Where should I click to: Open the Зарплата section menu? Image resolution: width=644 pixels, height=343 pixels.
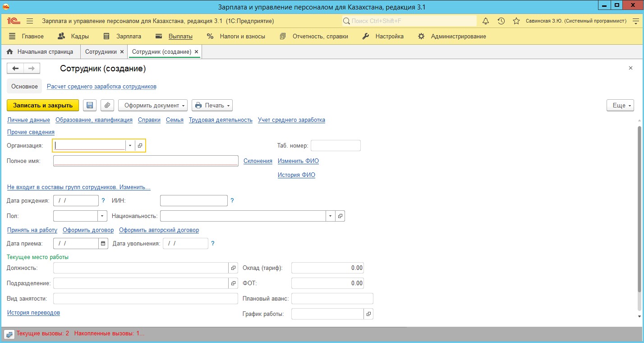122,37
